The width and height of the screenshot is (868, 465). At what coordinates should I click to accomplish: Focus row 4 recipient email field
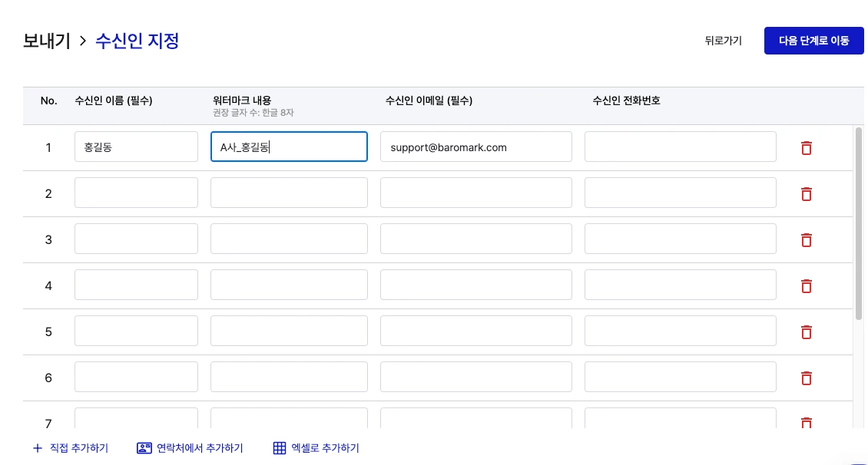(x=476, y=285)
